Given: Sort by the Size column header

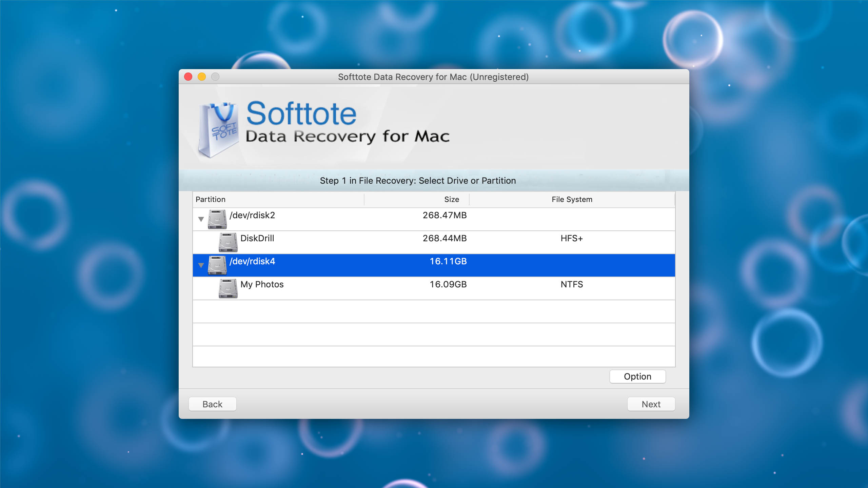Looking at the screenshot, I should [417, 199].
